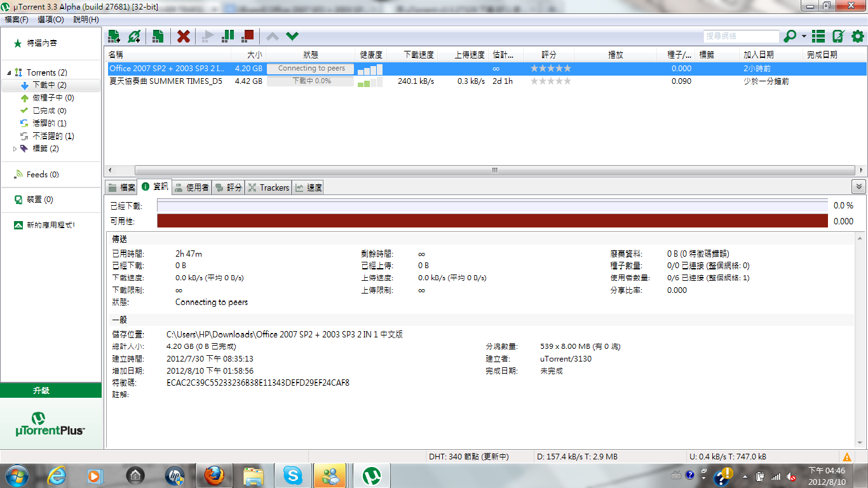This screenshot has height=488, width=868.
Task: Rate the Office 2007 torrent with stars
Action: [551, 69]
